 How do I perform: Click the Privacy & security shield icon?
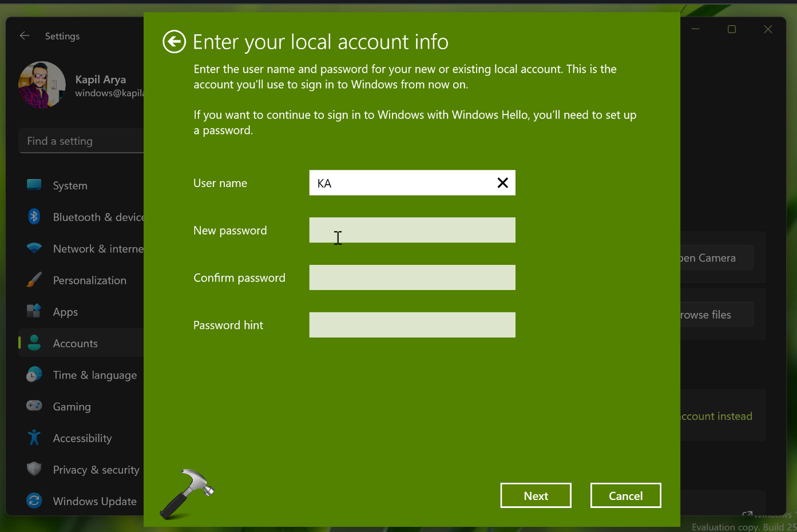34,469
